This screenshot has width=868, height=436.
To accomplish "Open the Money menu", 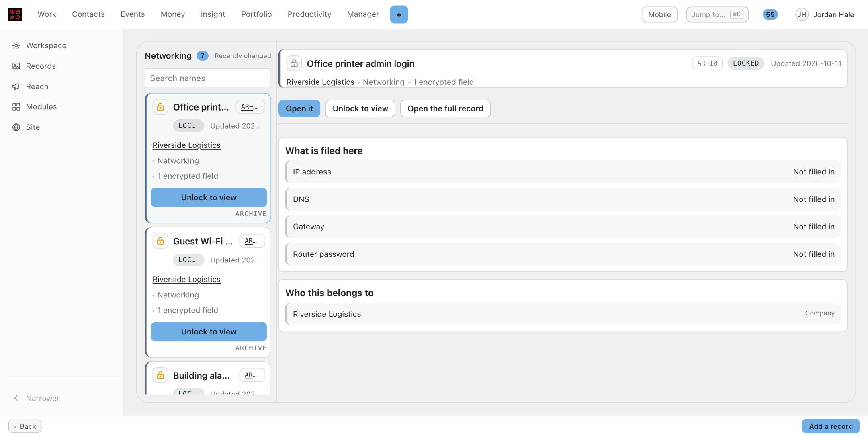I will (173, 14).
